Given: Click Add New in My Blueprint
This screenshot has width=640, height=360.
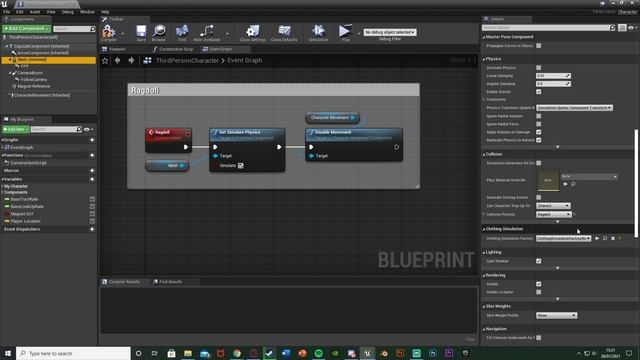Looking at the screenshot, I should (16, 129).
